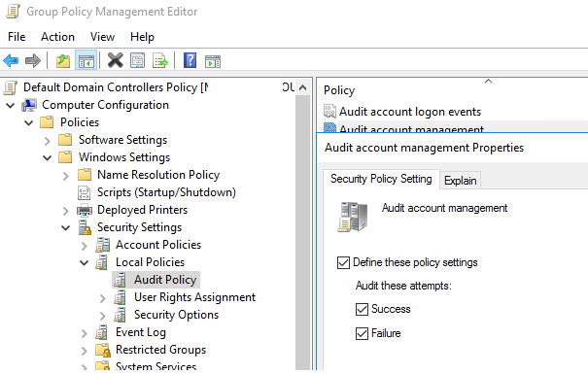
Task: Click the Windows Settings folder icon
Action: coord(65,157)
